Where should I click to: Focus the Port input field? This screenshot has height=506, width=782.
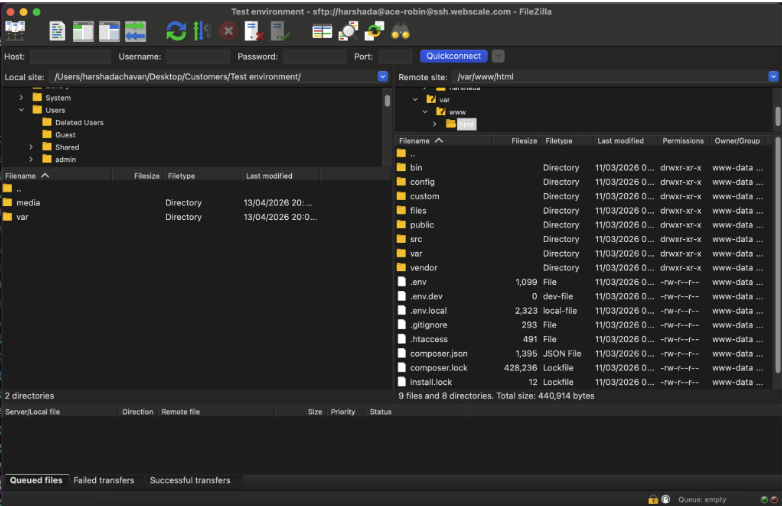(395, 56)
